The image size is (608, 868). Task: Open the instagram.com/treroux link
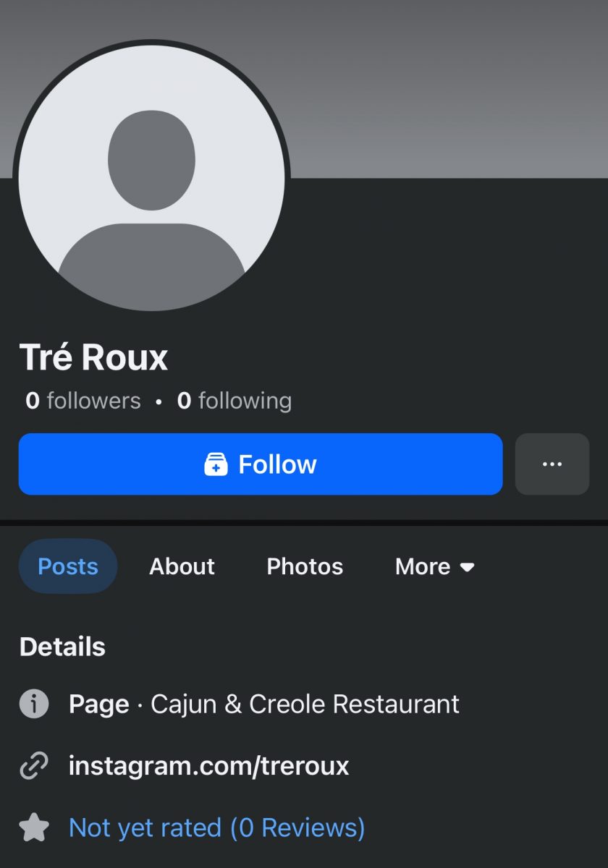tap(209, 765)
